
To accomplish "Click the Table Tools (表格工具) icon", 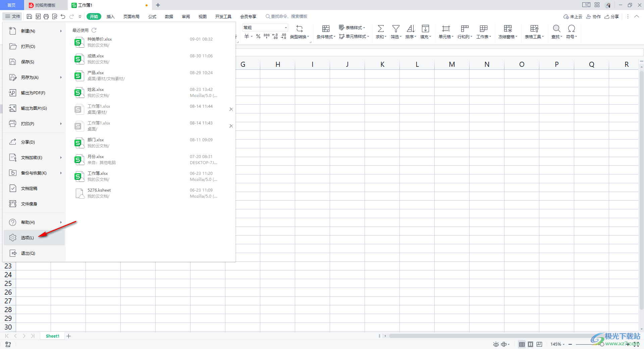I will click(x=534, y=29).
